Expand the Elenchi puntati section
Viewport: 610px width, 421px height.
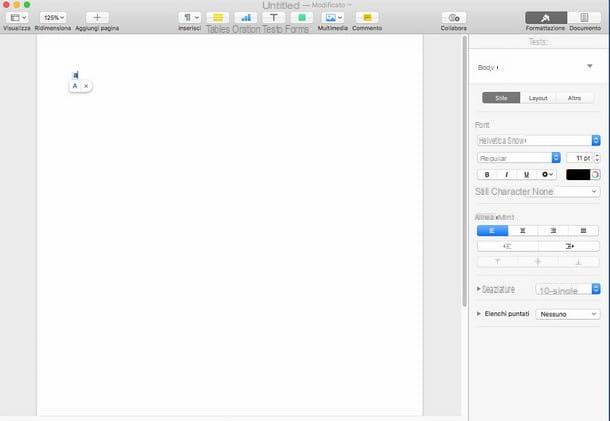pos(479,314)
